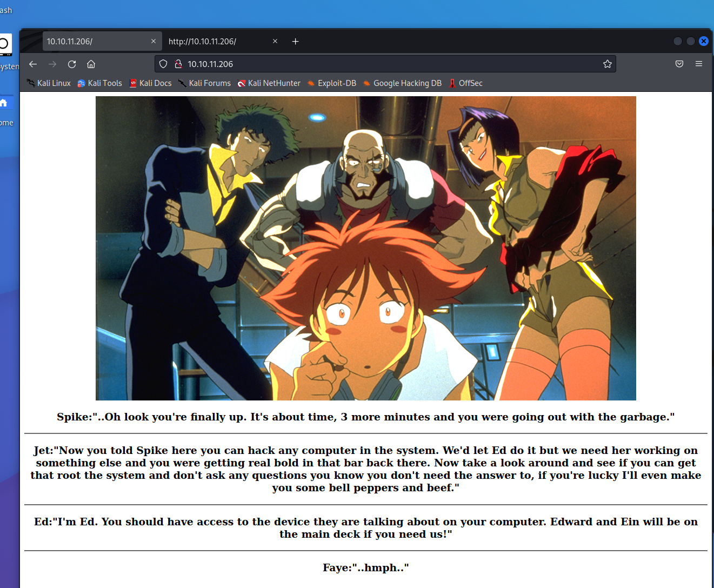
Task: Show site security lock information
Action: click(178, 64)
